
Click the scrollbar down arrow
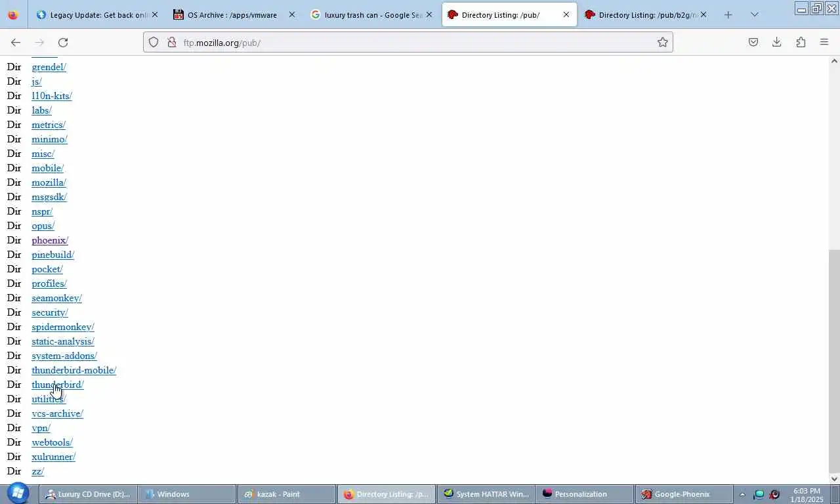pyautogui.click(x=834, y=478)
